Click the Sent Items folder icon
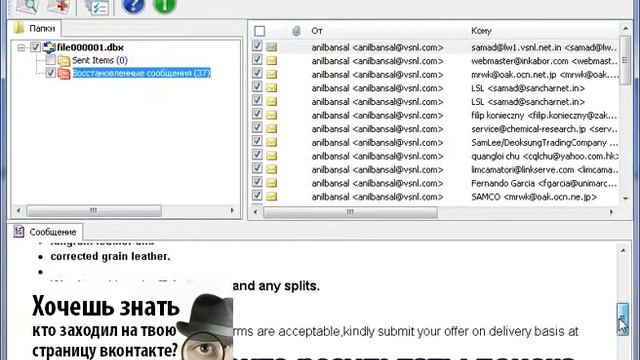The width and height of the screenshot is (640, 360). point(64,60)
